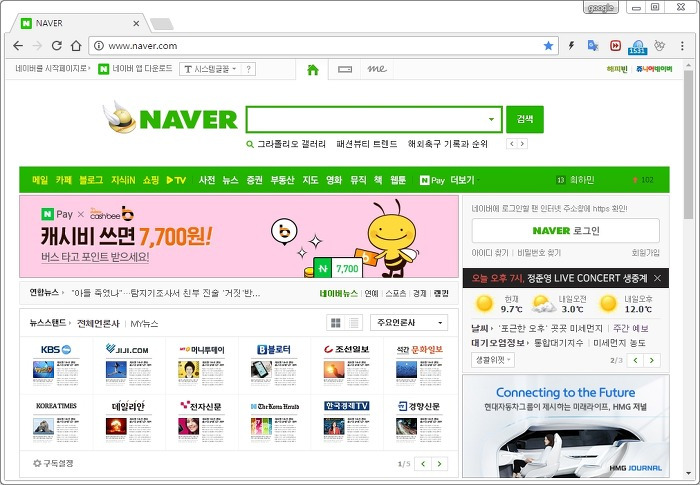Image resolution: width=700 pixels, height=485 pixels.
Task: Go back using browser back arrow
Action: point(18,46)
